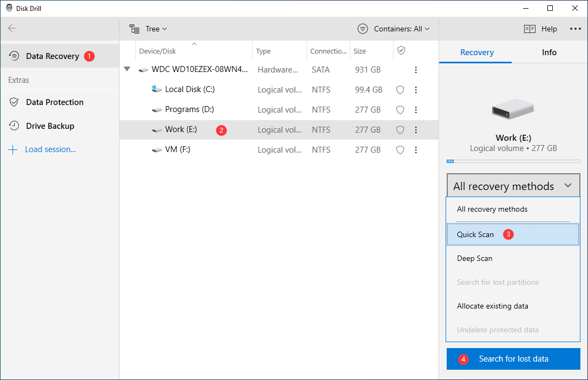Open the Containers: All filter dropdown
The width and height of the screenshot is (588, 380).
[x=401, y=29]
